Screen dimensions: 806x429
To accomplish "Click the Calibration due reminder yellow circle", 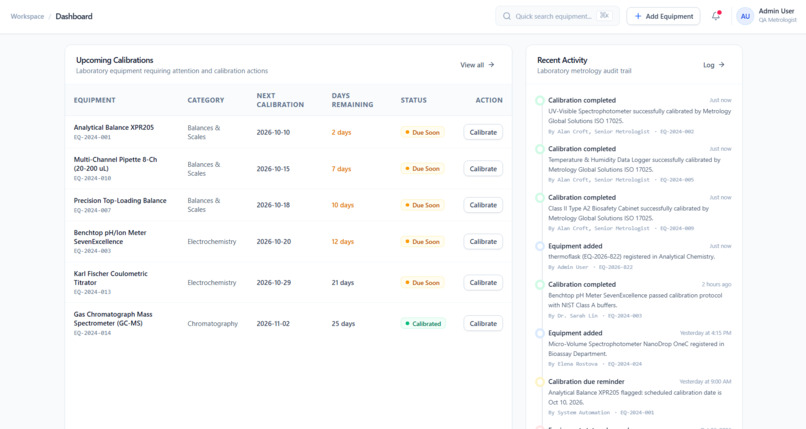I will [540, 382].
